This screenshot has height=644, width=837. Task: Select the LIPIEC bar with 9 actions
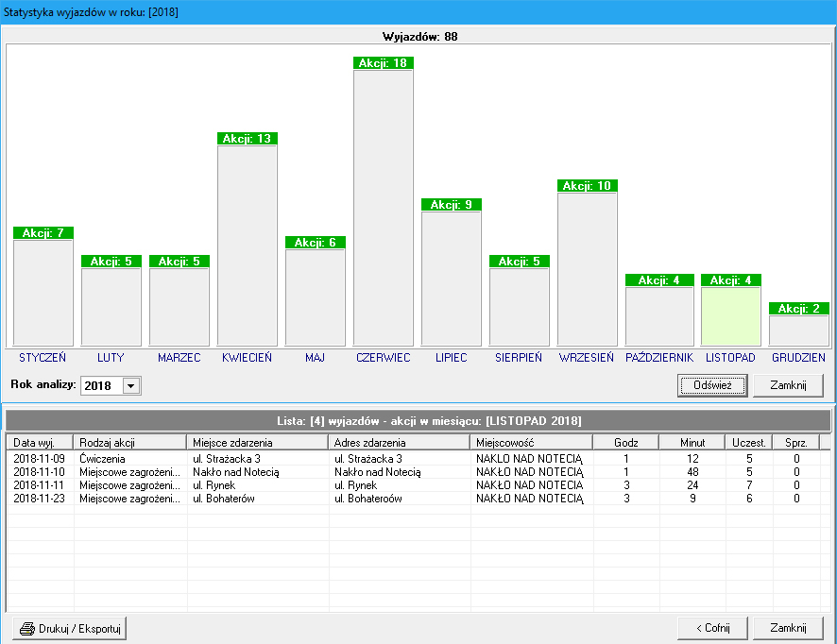tap(451, 279)
